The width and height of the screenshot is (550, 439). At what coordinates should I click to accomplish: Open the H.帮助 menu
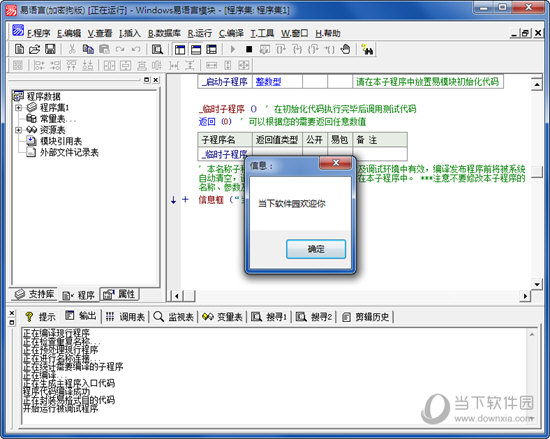[328, 33]
